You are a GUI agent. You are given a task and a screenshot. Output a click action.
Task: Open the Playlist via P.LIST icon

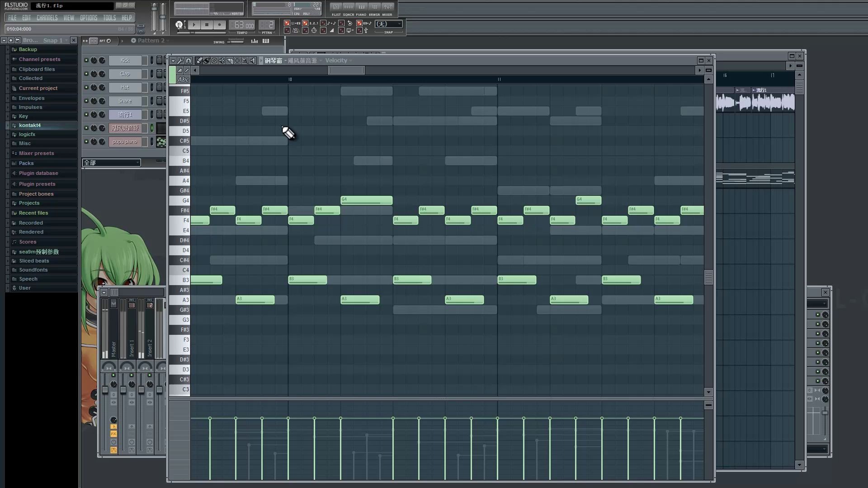336,7
